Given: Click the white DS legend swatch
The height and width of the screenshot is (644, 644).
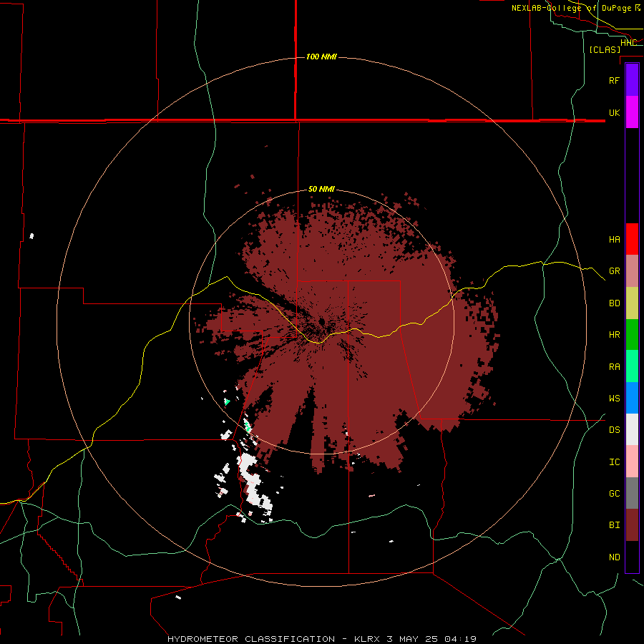Looking at the screenshot, I should pyautogui.click(x=632, y=429).
